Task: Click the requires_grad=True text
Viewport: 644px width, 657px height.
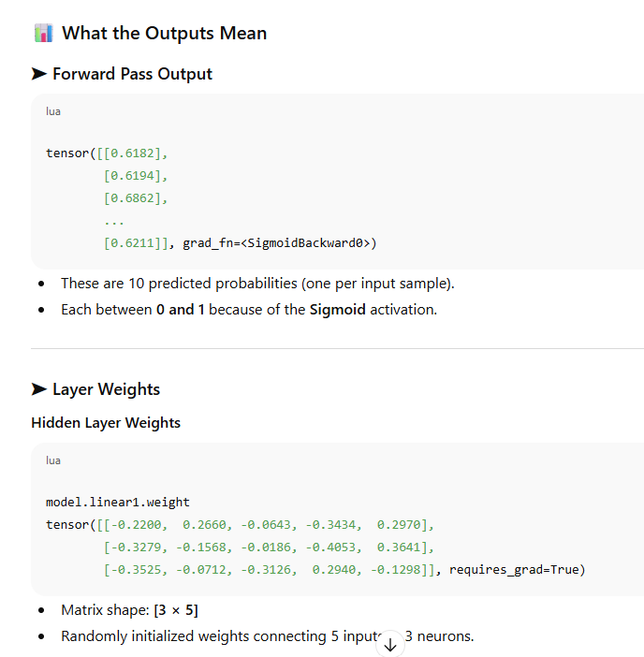Action: [517, 569]
